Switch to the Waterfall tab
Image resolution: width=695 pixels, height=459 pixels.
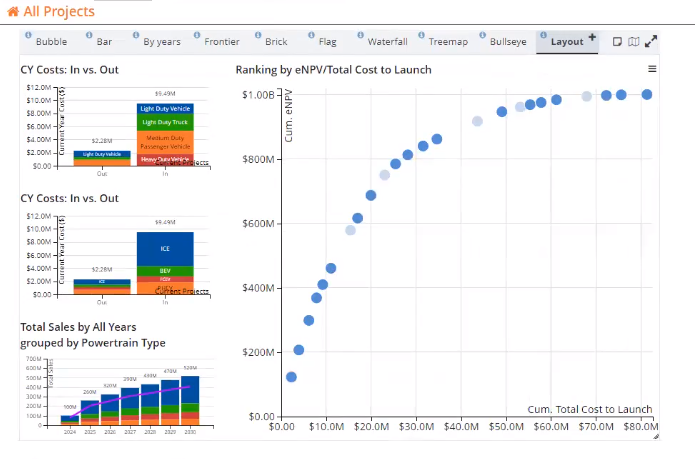tap(387, 42)
